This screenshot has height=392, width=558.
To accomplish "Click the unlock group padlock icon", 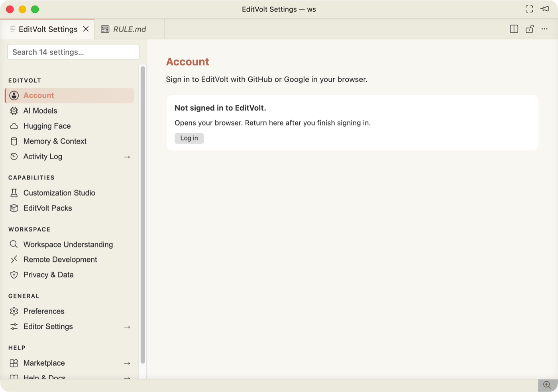I will click(x=530, y=29).
